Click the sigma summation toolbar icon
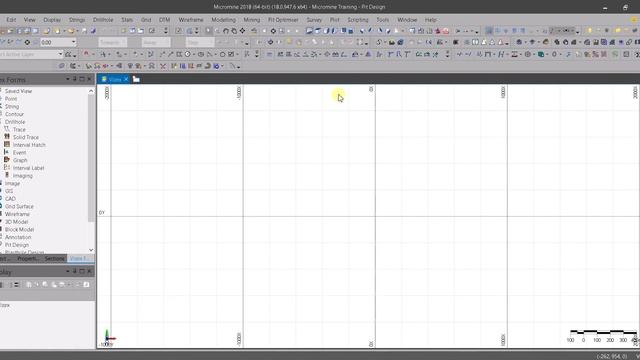This screenshot has height=360, width=640. pyautogui.click(x=514, y=54)
